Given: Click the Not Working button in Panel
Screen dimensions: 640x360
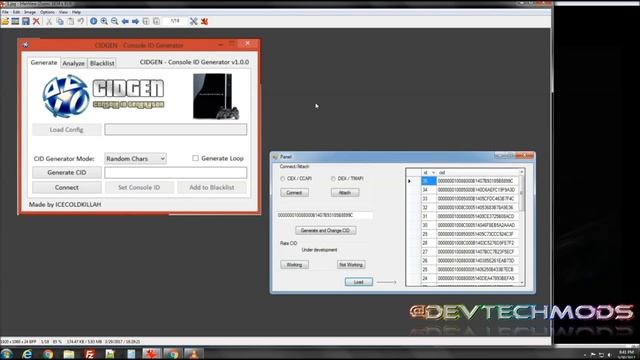Looking at the screenshot, I should click(x=351, y=265).
